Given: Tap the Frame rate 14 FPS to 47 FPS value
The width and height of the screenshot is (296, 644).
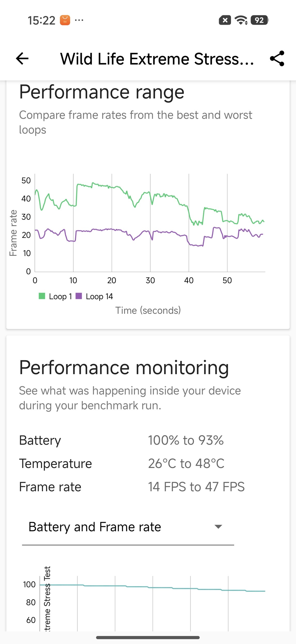Looking at the screenshot, I should (196, 487).
